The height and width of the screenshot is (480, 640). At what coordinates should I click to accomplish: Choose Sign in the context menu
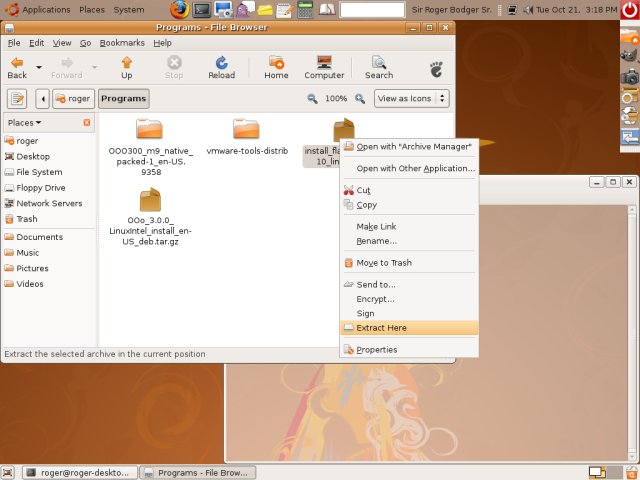[409, 313]
